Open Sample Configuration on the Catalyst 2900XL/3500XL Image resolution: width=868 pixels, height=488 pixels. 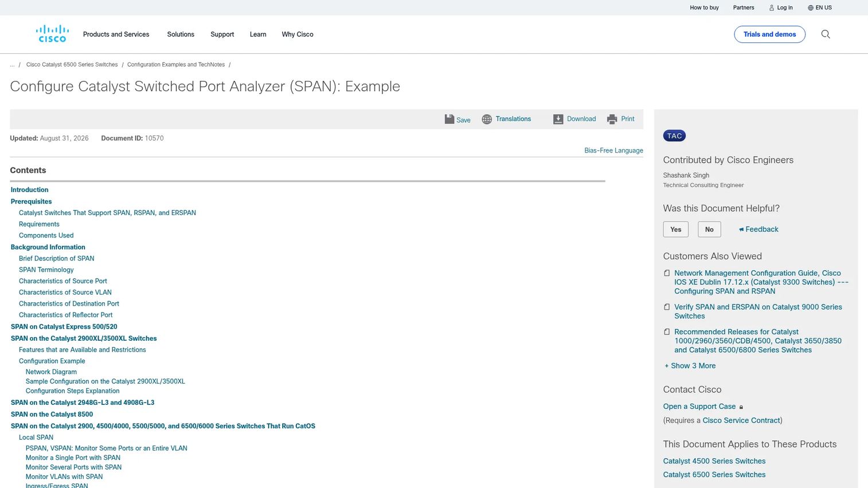pos(105,381)
